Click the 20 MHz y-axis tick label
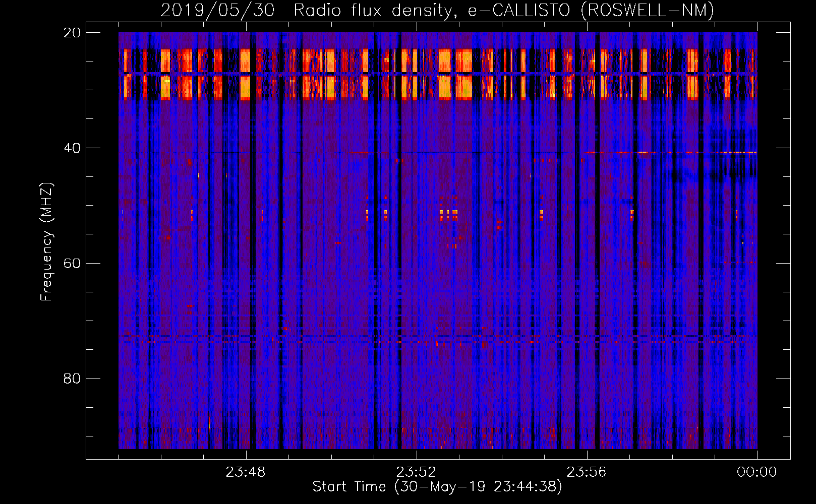This screenshot has height=504, width=816. click(72, 33)
